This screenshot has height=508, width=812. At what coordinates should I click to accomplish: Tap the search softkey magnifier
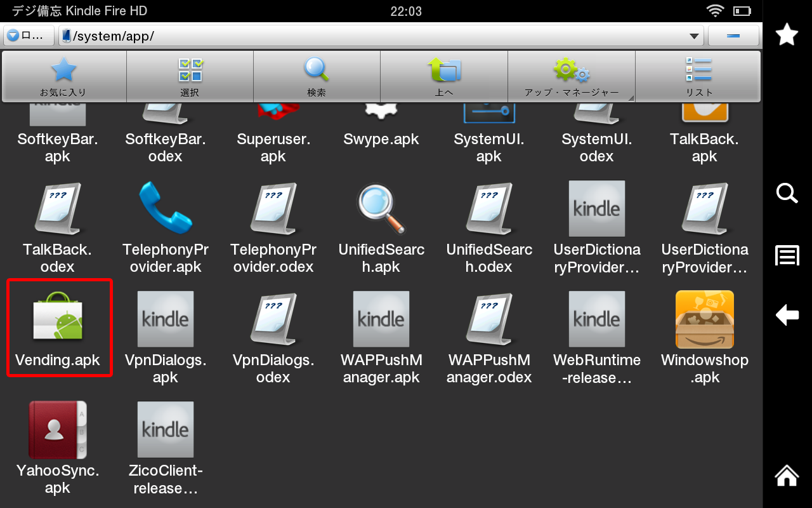pos(787,193)
